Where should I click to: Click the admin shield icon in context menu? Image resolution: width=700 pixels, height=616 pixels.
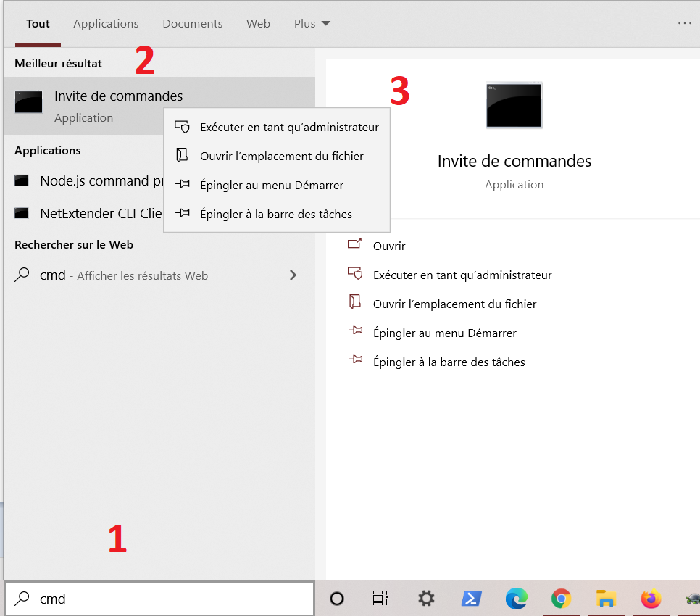tap(182, 127)
